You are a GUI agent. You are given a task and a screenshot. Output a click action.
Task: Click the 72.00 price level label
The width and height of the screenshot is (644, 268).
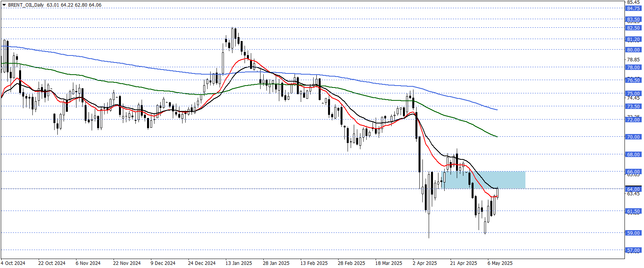click(633, 120)
